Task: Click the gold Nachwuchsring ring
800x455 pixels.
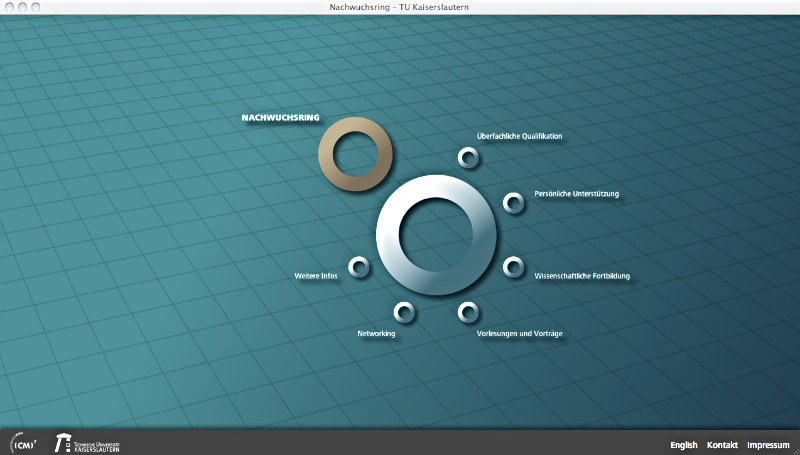Action: pos(355,154)
